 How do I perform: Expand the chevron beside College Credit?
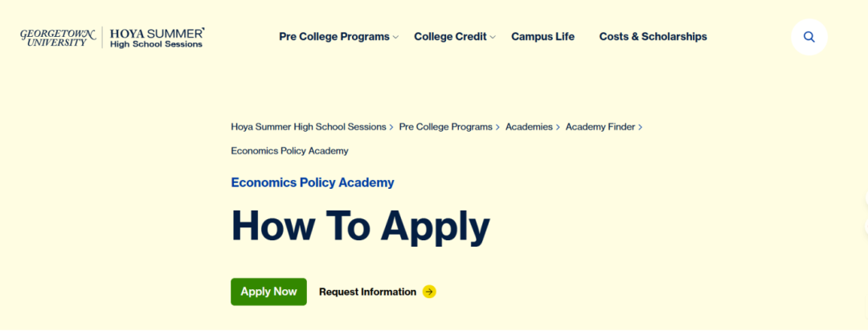[x=493, y=37]
